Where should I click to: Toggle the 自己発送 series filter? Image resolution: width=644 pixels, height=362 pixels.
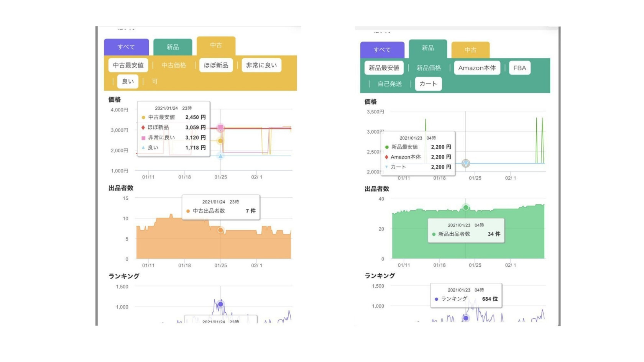[389, 84]
